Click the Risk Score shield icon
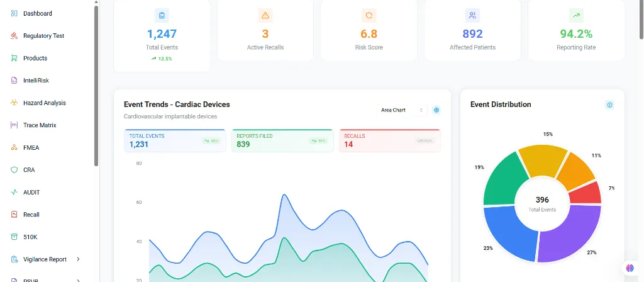 coord(369,16)
